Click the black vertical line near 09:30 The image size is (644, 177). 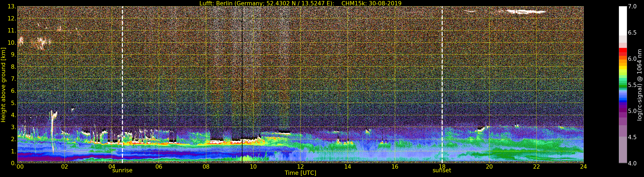point(242,85)
